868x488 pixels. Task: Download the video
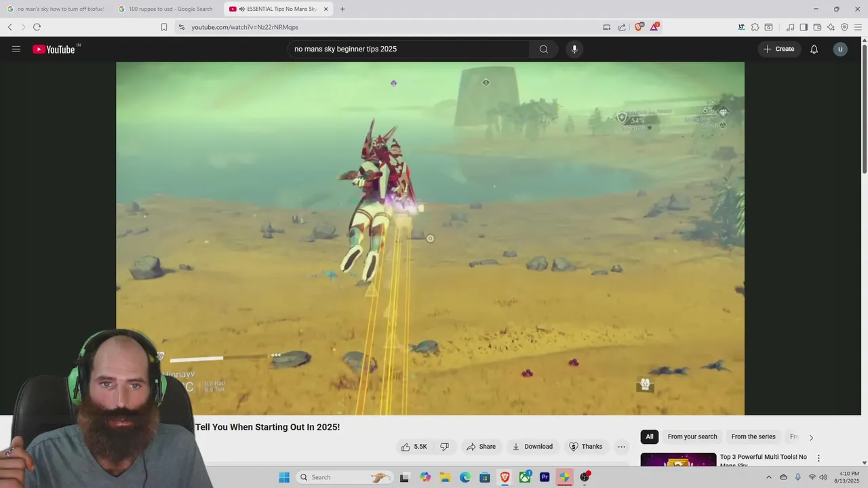coord(532,447)
